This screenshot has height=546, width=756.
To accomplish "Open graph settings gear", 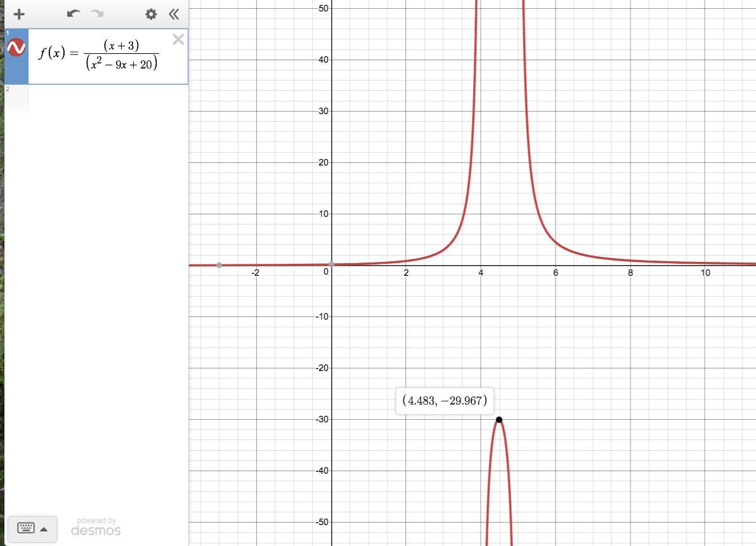I will pyautogui.click(x=151, y=14).
